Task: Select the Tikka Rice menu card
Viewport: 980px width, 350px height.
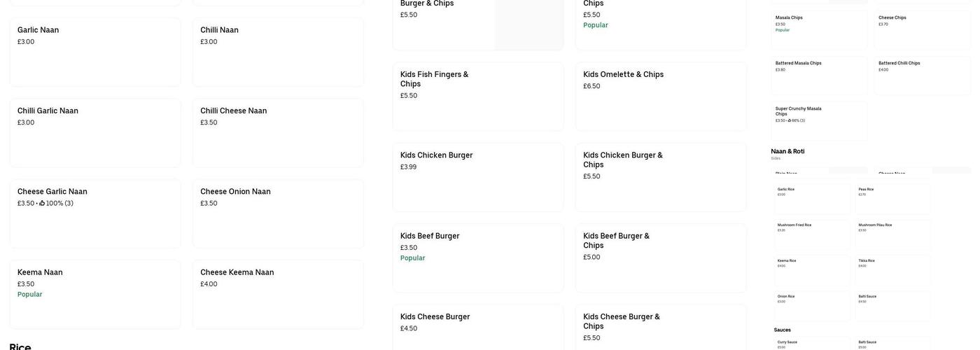Action: point(892,272)
